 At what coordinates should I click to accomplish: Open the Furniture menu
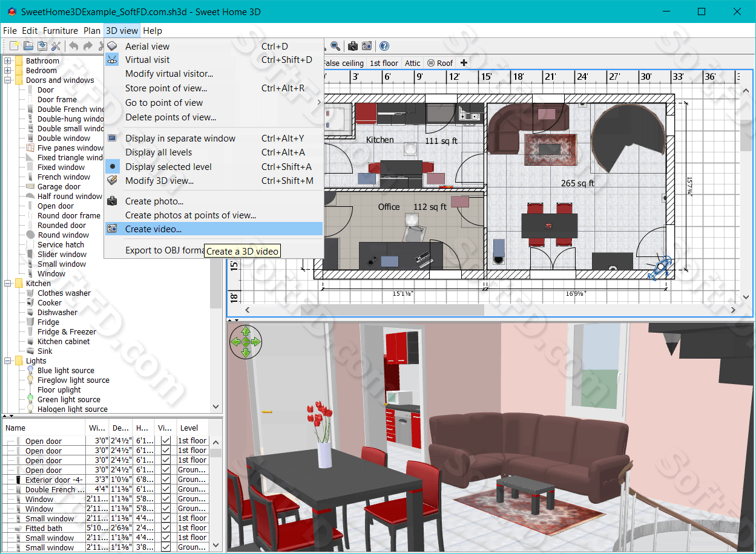click(x=61, y=31)
